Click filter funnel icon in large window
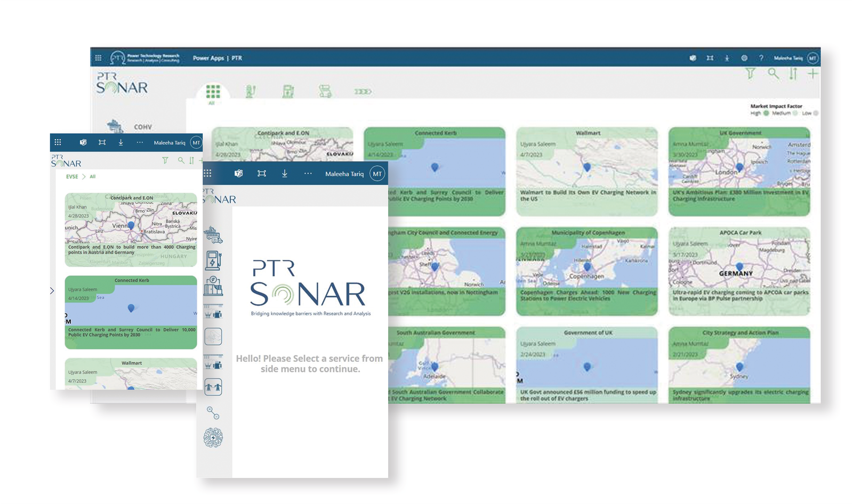Image resolution: width=853 pixels, height=504 pixels. pos(751,74)
